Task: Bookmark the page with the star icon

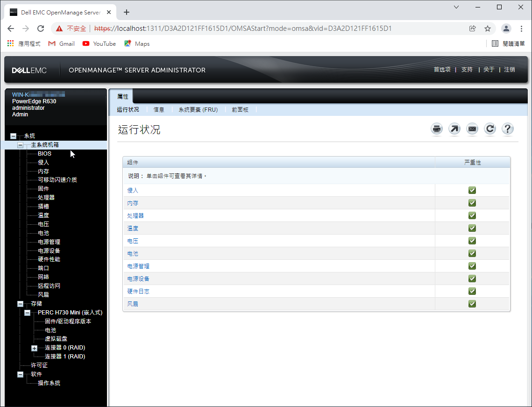Action: 488,29
